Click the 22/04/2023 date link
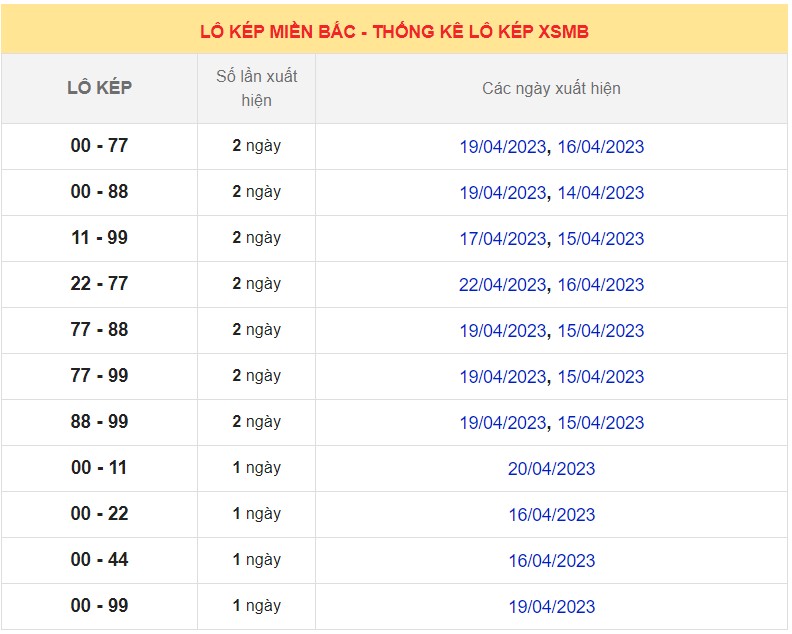Viewport: 792px width, 634px height. click(502, 285)
